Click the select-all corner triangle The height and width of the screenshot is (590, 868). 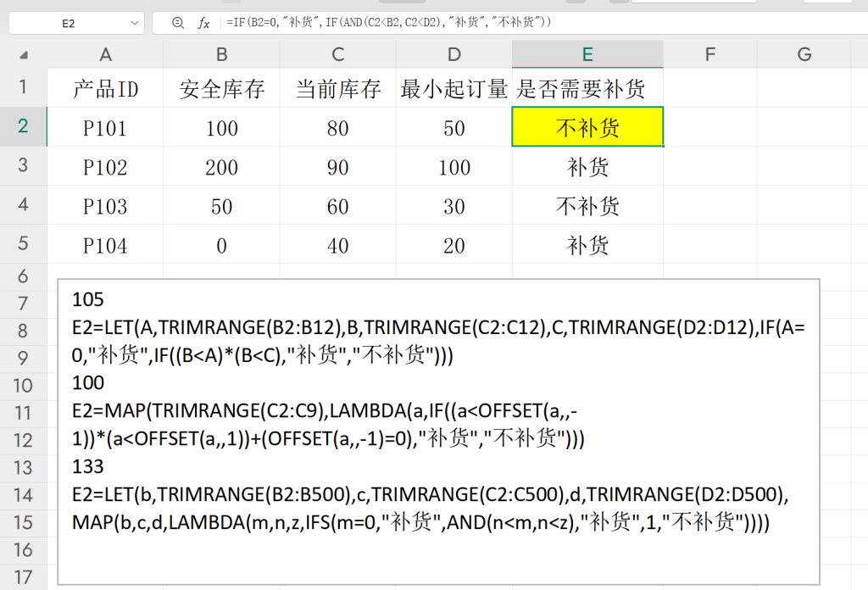click(24, 55)
